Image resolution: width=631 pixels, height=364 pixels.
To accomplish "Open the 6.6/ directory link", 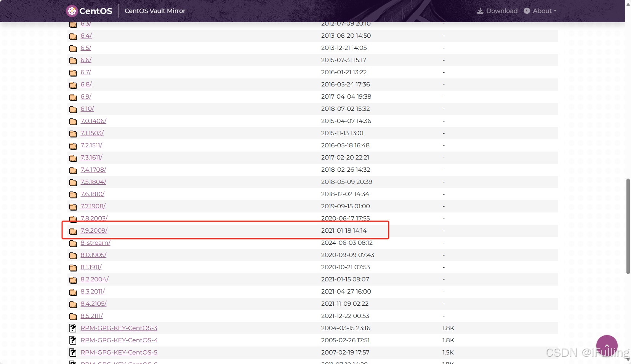I will tap(86, 60).
